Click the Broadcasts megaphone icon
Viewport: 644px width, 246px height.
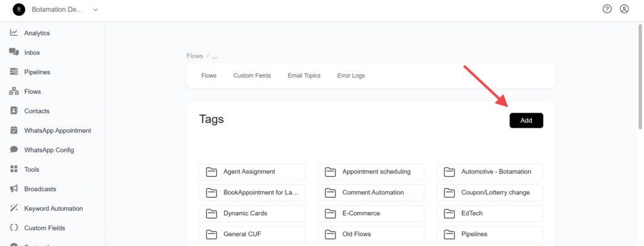click(x=14, y=189)
